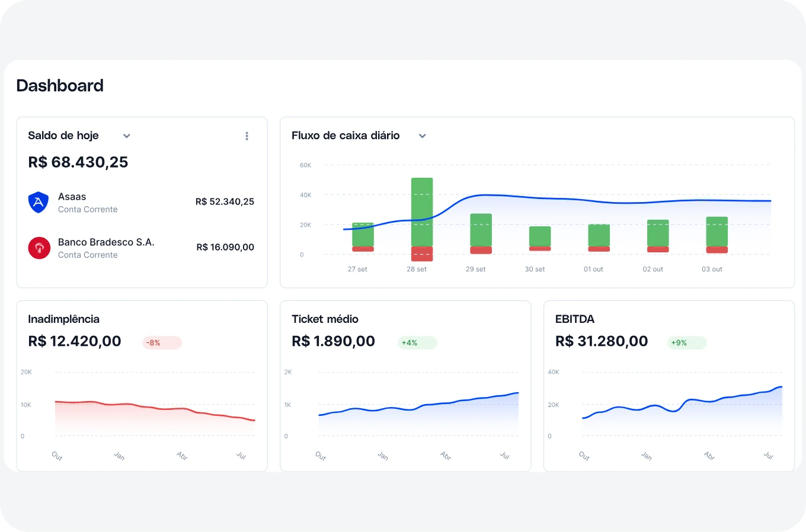Image resolution: width=806 pixels, height=532 pixels.
Task: Click the Conta Corrente label under Banco Bradesco
Action: tap(88, 255)
